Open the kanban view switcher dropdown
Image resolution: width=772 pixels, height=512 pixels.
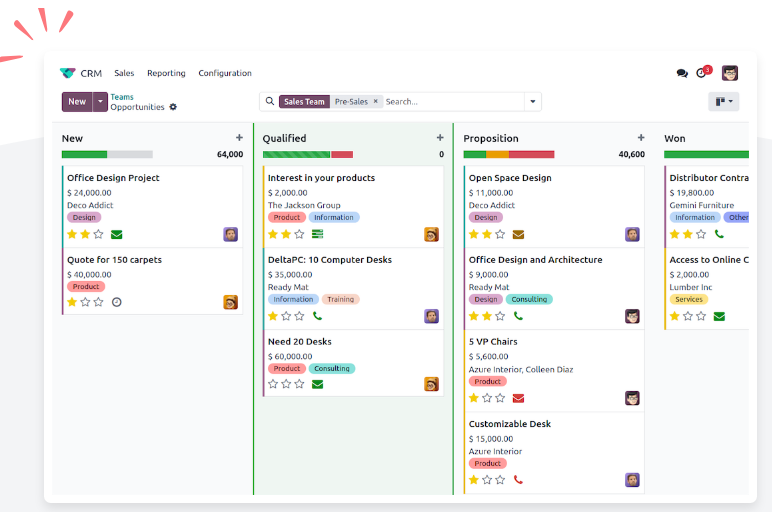click(x=724, y=101)
